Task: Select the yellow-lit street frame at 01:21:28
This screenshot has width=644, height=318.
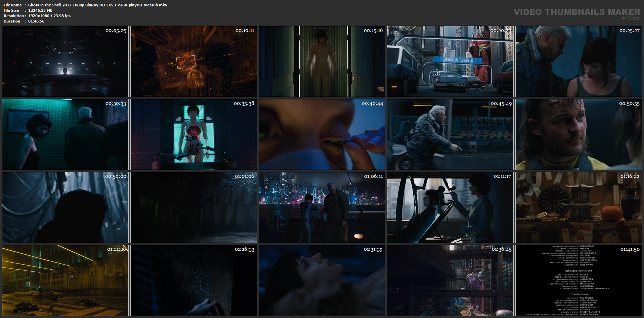Action: [65, 280]
